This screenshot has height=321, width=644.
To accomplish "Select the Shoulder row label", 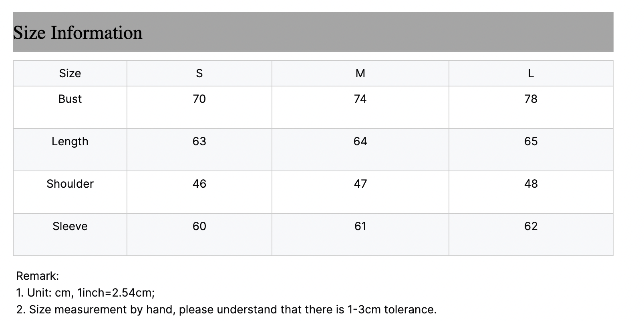I will click(70, 184).
